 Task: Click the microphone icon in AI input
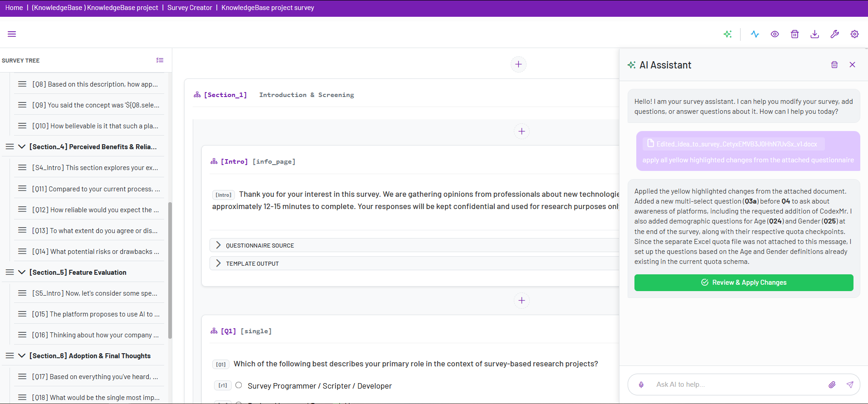[641, 385]
